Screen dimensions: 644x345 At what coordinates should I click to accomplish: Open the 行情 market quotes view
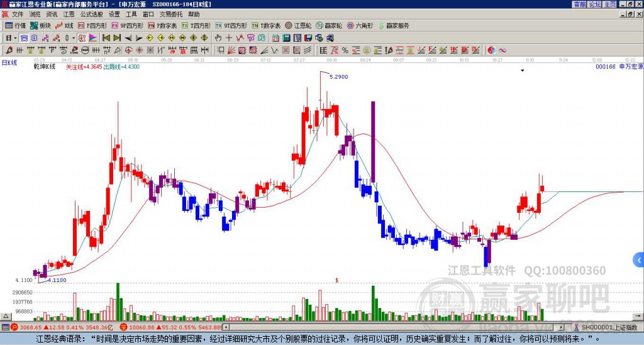click(16, 25)
